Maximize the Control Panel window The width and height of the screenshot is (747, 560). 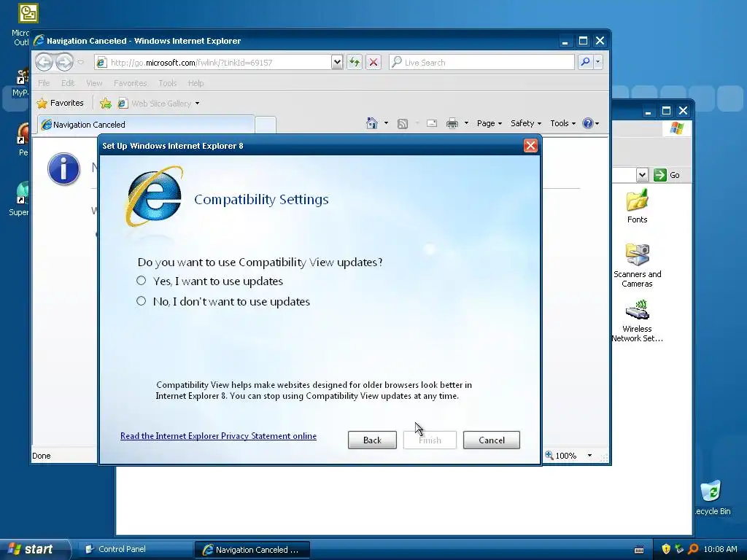click(x=666, y=111)
